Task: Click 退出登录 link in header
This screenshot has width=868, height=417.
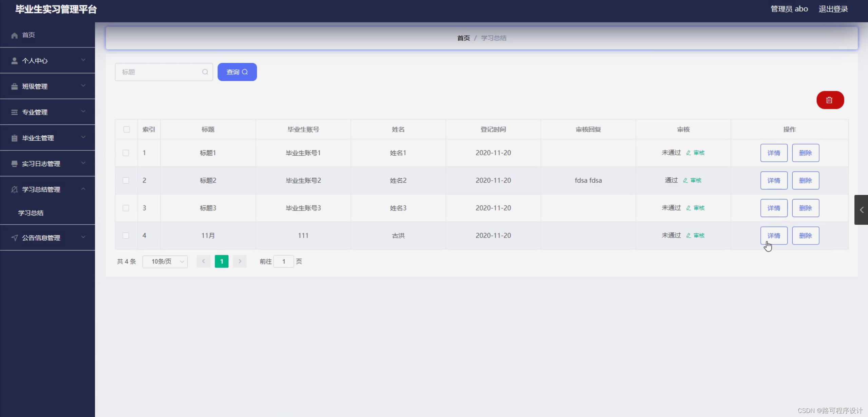Action: [x=833, y=9]
